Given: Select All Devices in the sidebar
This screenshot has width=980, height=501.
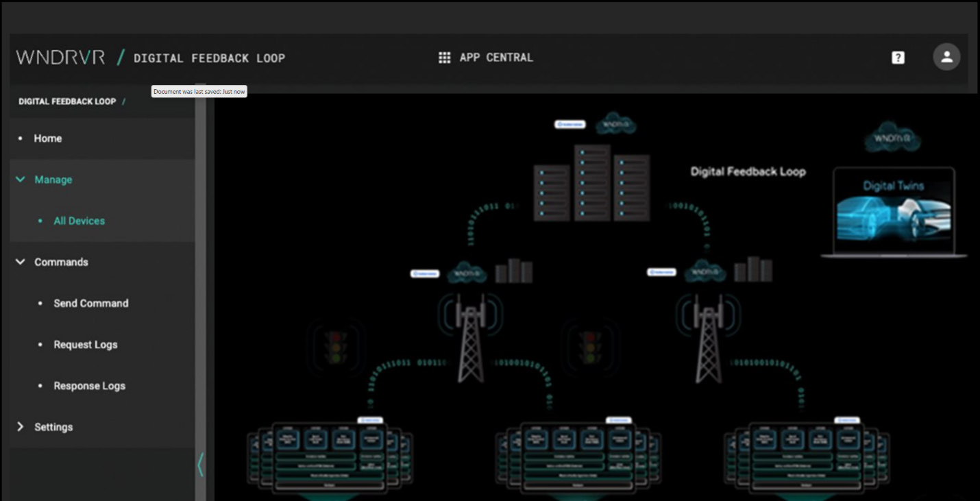Looking at the screenshot, I should pos(79,221).
